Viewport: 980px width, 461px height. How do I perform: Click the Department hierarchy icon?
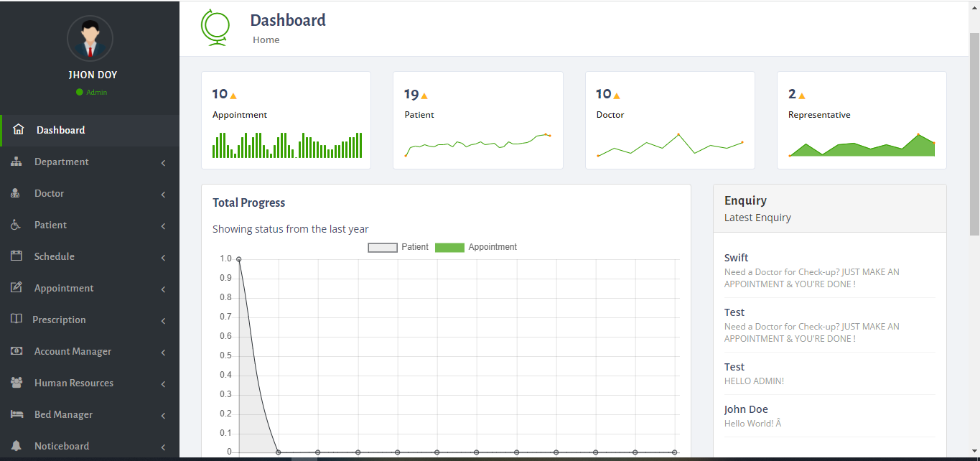pyautogui.click(x=17, y=162)
